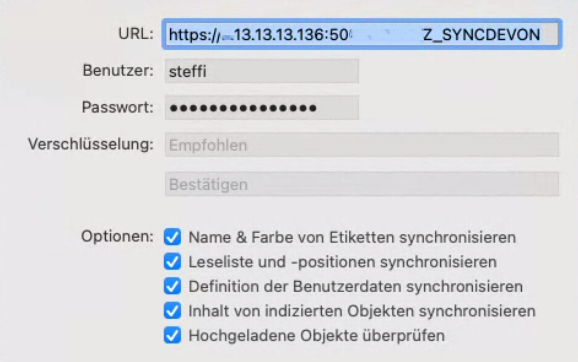Image resolution: width=578 pixels, height=362 pixels.
Task: Select the Passwort field with hidden dots
Action: pos(262,108)
